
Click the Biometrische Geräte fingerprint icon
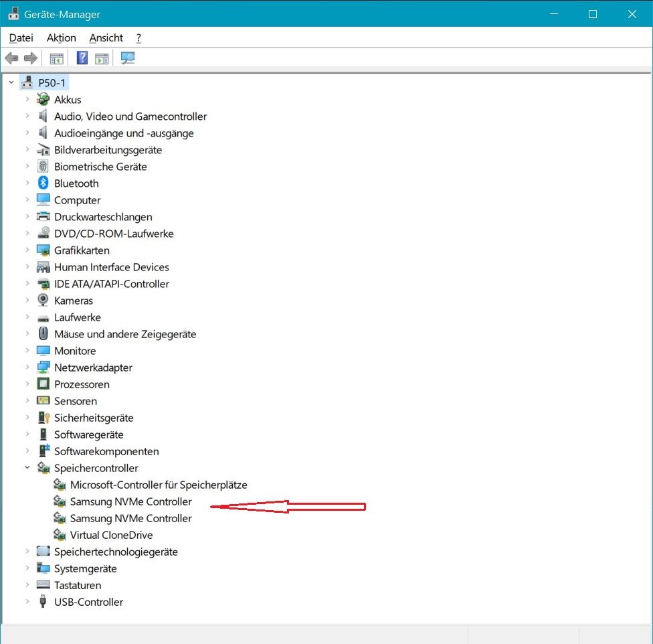(43, 166)
